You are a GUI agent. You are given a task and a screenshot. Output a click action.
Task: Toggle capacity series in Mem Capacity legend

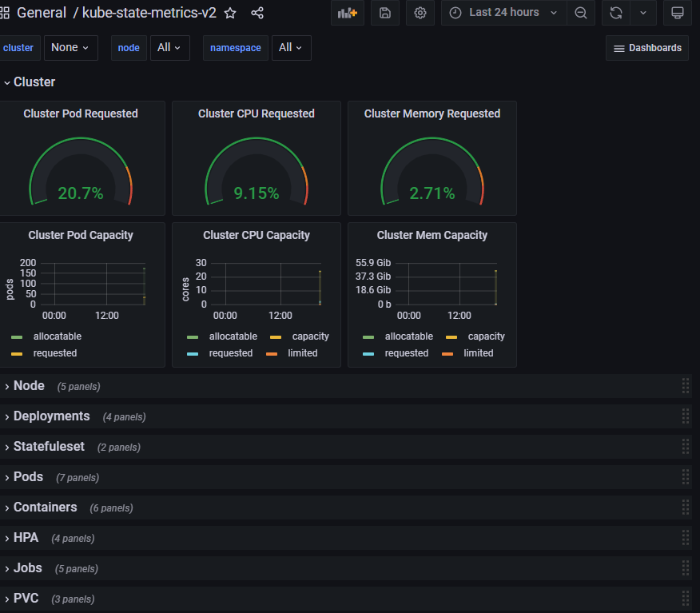486,336
